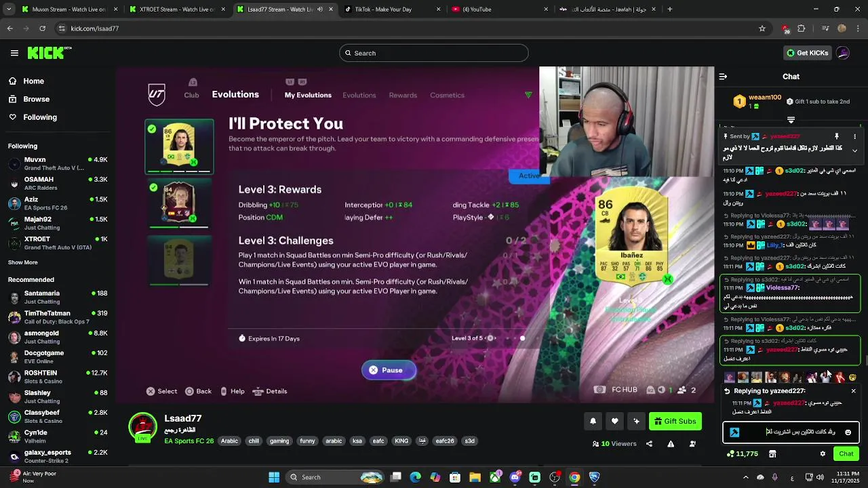Click the Get KICKs button
The height and width of the screenshot is (488, 868).
[807, 53]
